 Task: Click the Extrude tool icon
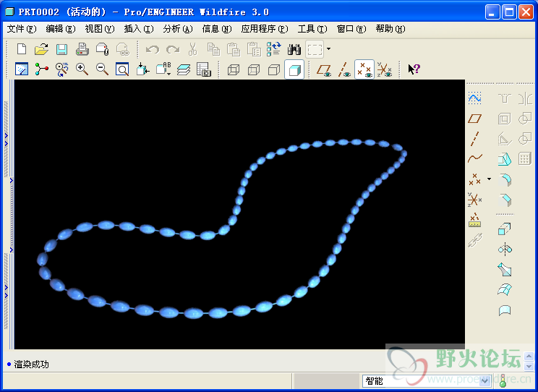[x=505, y=229]
